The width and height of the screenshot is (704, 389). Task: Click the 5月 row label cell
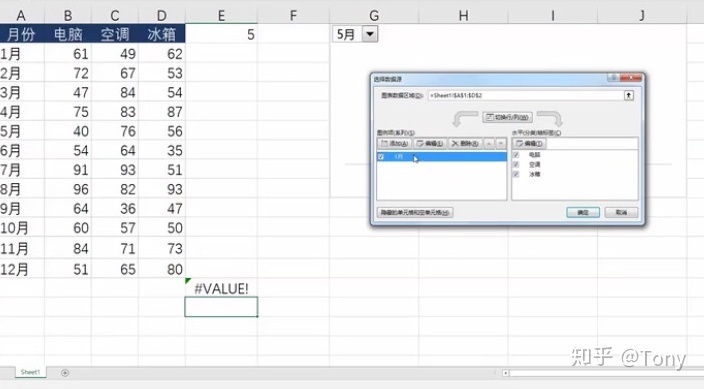[22, 131]
